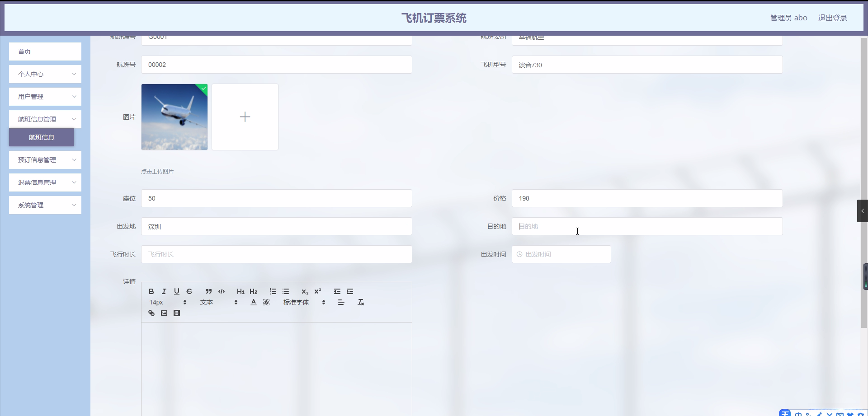Apply subscript formatting
868x416 pixels.
point(305,291)
